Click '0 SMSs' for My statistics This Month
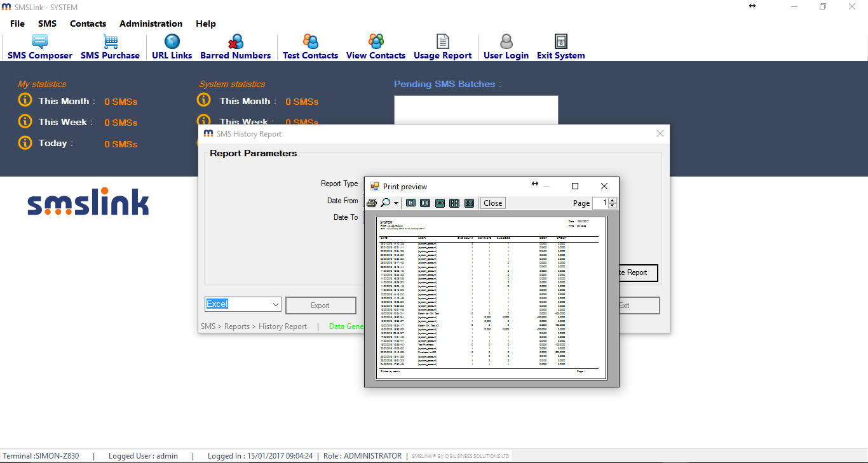This screenshot has width=868, height=463. click(121, 102)
